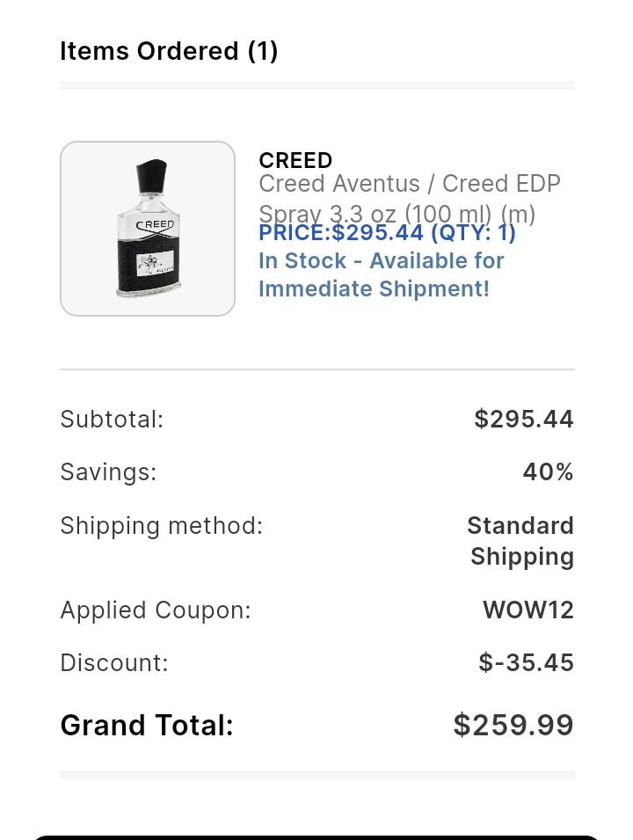Click the Shipping method label

pos(161,526)
